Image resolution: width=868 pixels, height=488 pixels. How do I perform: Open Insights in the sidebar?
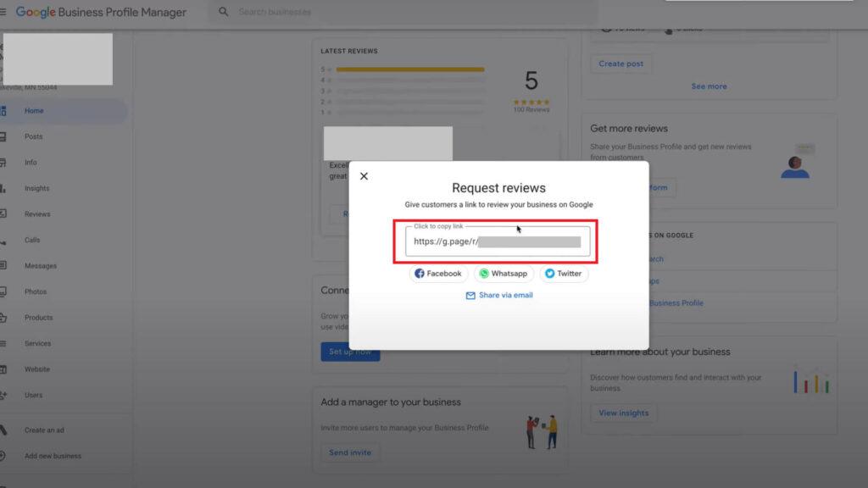[36, 188]
